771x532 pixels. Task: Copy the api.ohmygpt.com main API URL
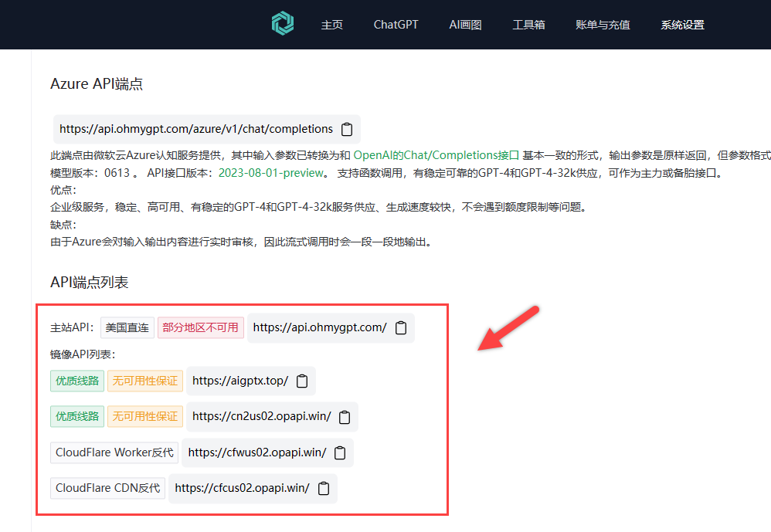coord(401,327)
